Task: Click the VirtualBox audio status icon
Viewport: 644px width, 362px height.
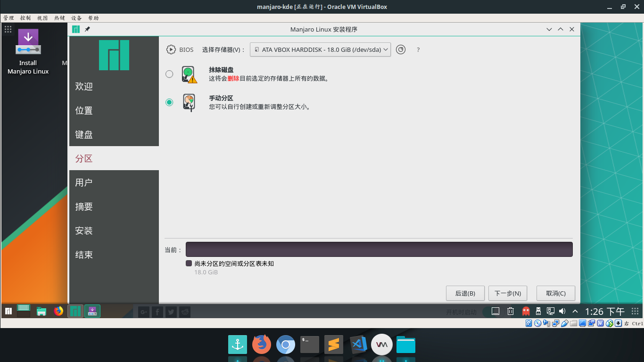Action: click(547, 323)
